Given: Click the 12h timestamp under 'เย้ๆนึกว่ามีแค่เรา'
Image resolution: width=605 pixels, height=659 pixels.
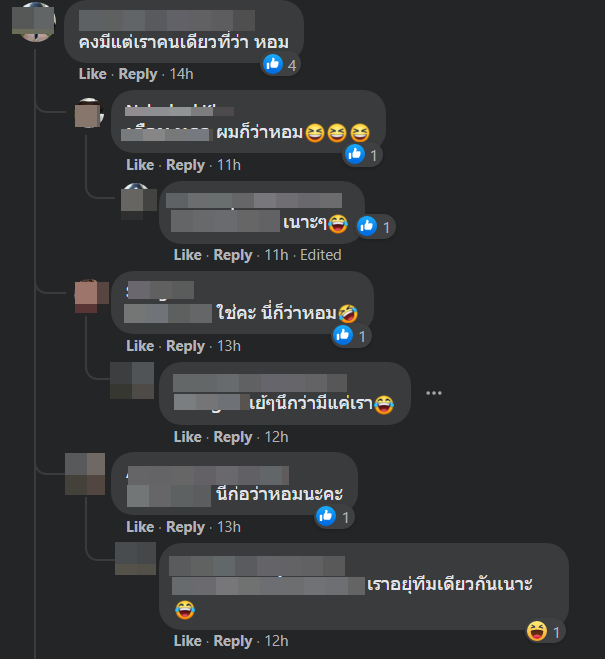Looking at the screenshot, I should (x=276, y=437).
